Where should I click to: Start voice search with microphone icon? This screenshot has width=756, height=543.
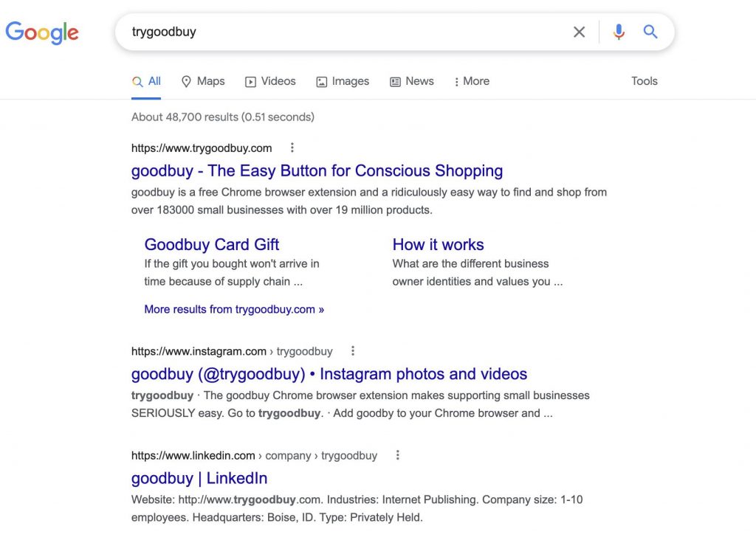click(x=619, y=32)
